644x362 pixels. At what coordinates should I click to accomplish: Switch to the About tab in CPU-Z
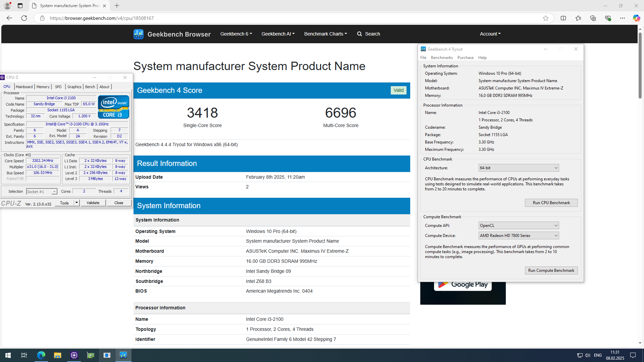coord(104,87)
